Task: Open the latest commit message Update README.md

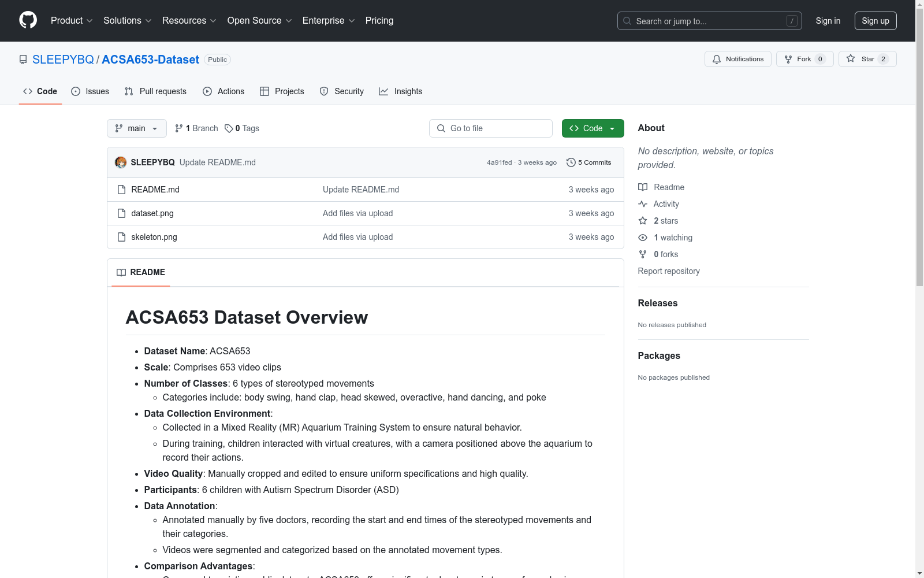Action: (x=218, y=162)
